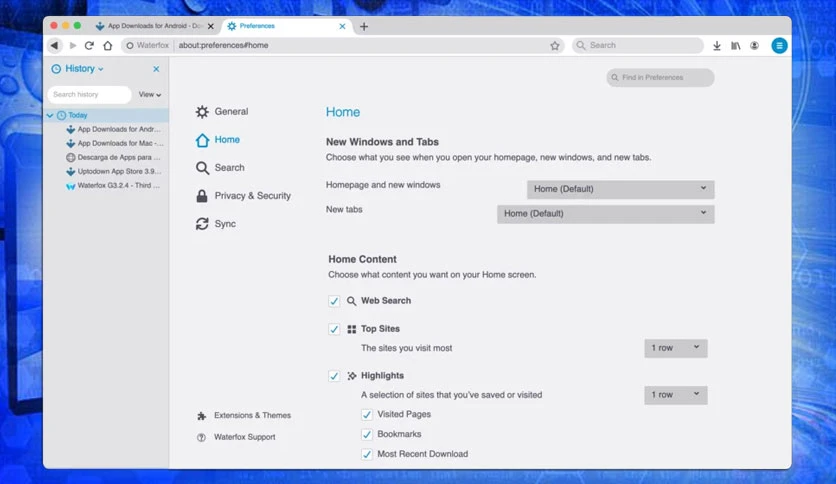Image resolution: width=836 pixels, height=484 pixels.
Task: Uncheck the Top Sites checkbox
Action: (x=334, y=329)
